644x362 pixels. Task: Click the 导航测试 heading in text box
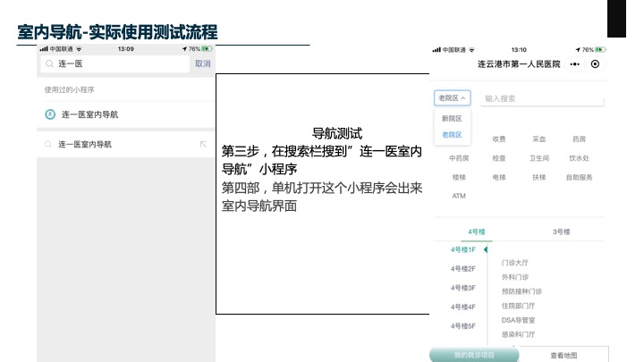[337, 133]
